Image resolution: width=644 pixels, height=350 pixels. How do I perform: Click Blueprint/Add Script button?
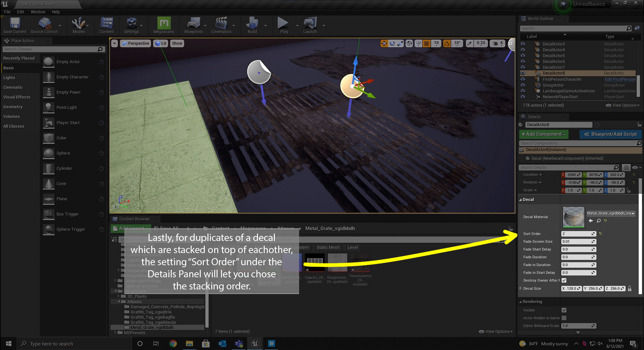click(611, 134)
